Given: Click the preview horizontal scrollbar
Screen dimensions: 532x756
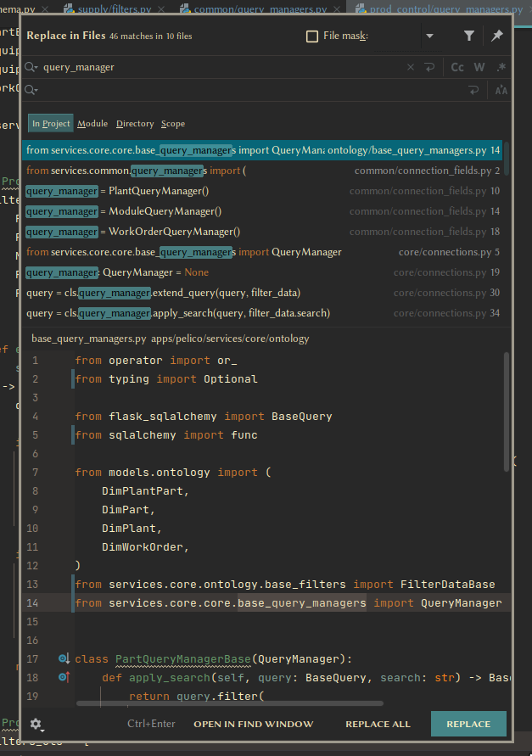Looking at the screenshot, I should coord(230,703).
